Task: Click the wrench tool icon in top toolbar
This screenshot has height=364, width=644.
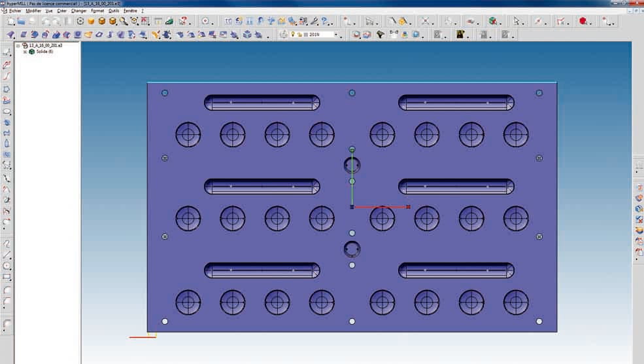Action: (314, 21)
